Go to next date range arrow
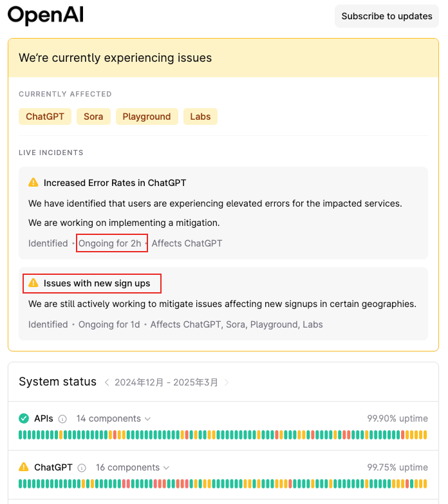This screenshot has width=448, height=504. 226,382
